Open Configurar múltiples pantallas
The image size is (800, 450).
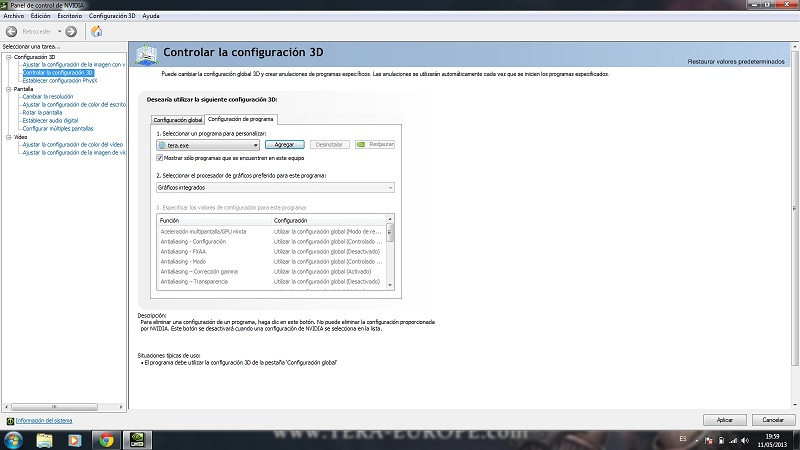(x=58, y=129)
